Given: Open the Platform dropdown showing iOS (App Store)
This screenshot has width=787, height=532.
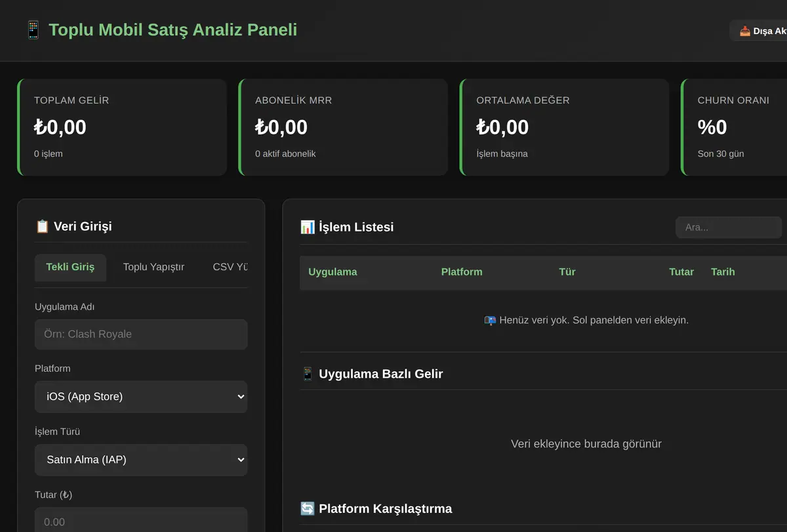Looking at the screenshot, I should coord(141,397).
